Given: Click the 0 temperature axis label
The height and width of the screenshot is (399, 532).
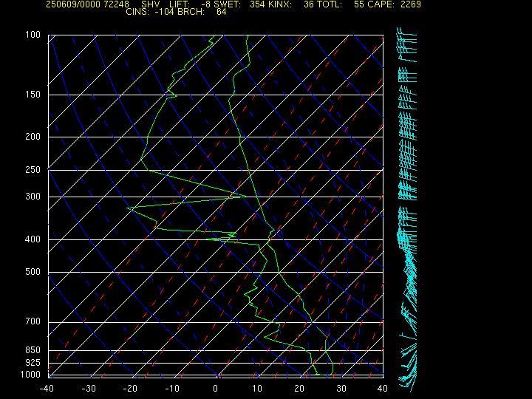Looking at the screenshot, I should [216, 389].
